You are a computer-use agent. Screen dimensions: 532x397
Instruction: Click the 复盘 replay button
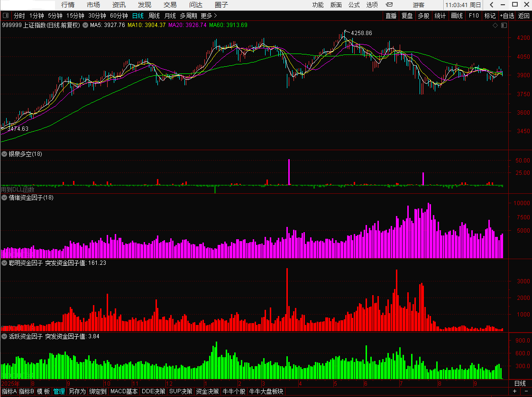(x=407, y=16)
